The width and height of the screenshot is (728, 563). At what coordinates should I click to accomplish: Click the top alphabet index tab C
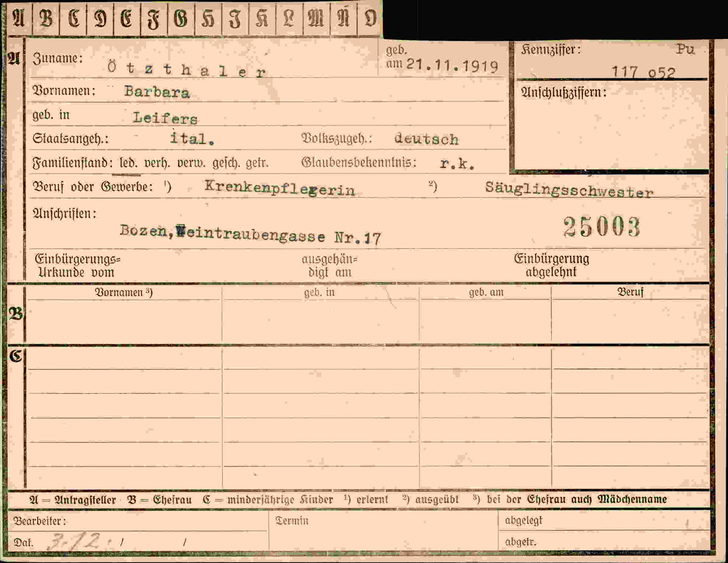pos(73,18)
